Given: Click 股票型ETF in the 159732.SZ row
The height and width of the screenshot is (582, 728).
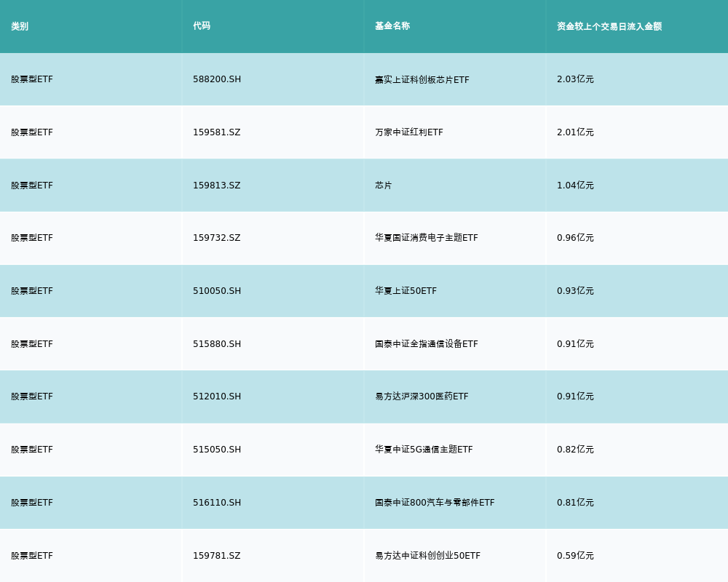Looking at the screenshot, I should tap(32, 238).
